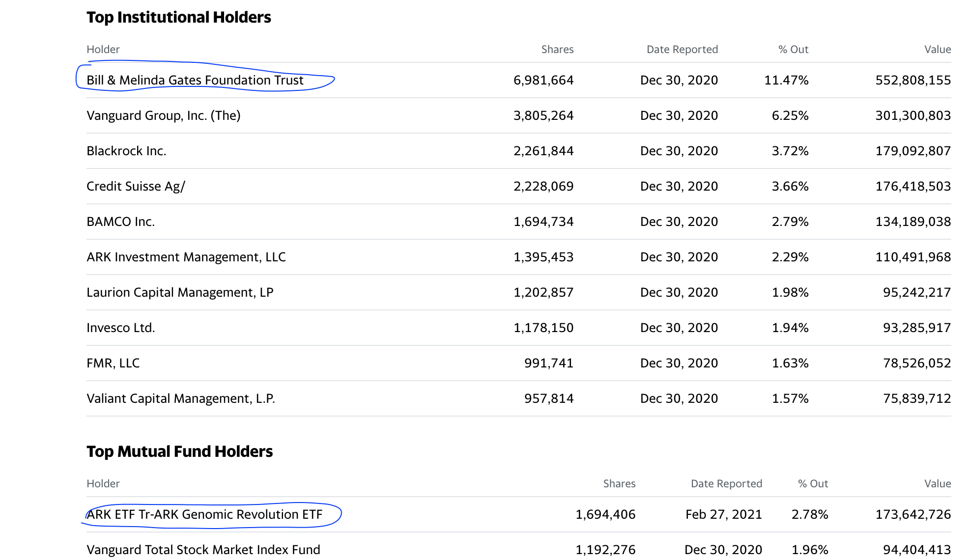Click Vanguard Total Stock Market Index Fund
970x560 pixels.
[x=203, y=550]
